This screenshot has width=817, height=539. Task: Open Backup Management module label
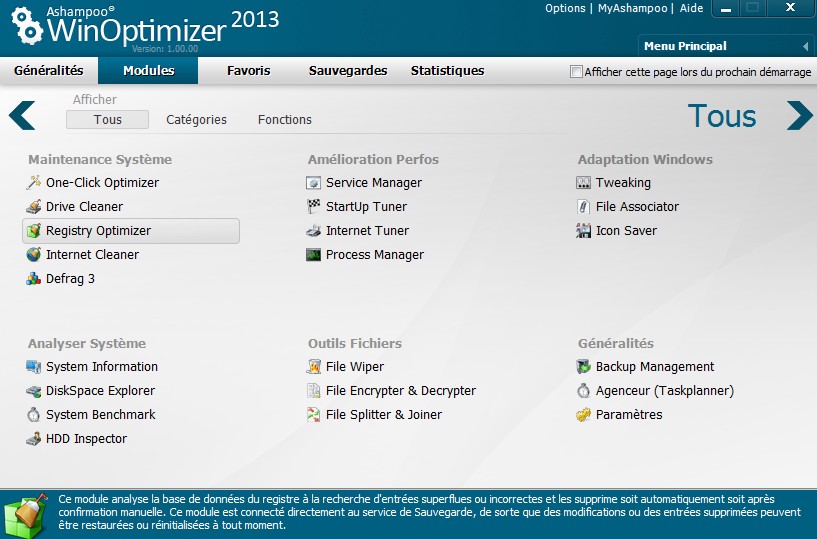click(655, 366)
